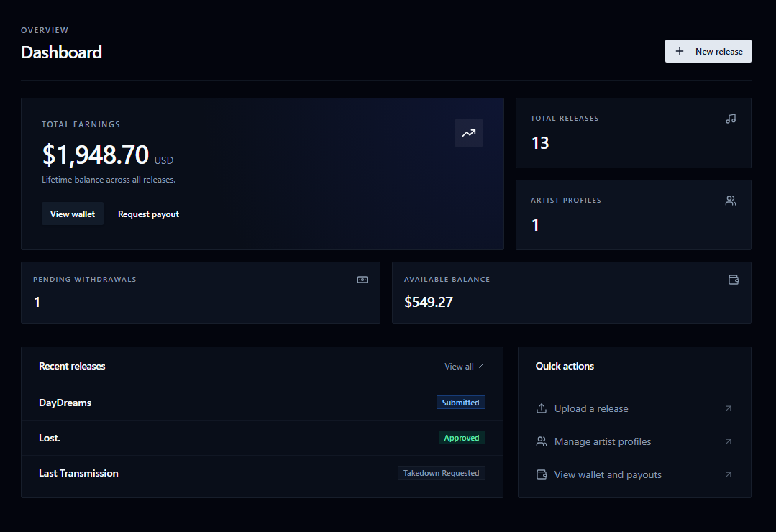Click the plus icon in New release
The width and height of the screenshot is (776, 532).
point(680,51)
